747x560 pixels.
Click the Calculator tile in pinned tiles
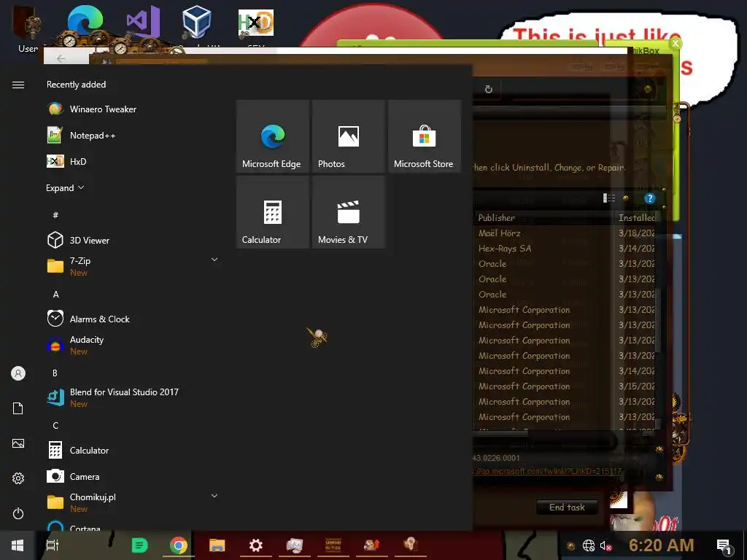273,212
